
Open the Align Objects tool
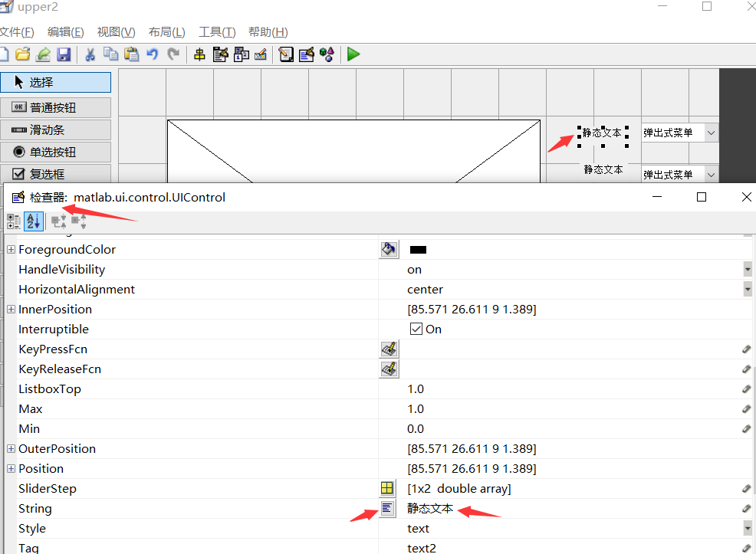[x=199, y=54]
